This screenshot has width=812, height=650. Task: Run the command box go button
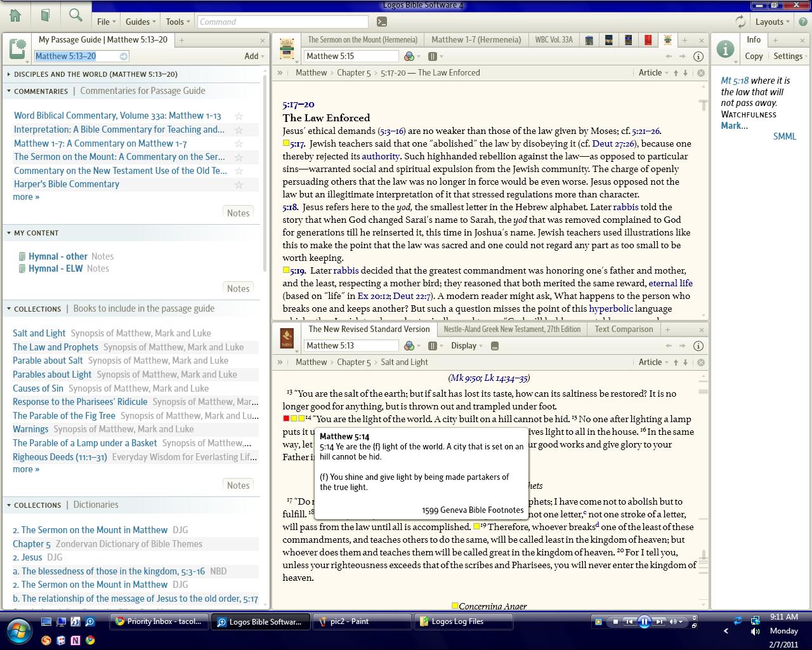pos(381,22)
